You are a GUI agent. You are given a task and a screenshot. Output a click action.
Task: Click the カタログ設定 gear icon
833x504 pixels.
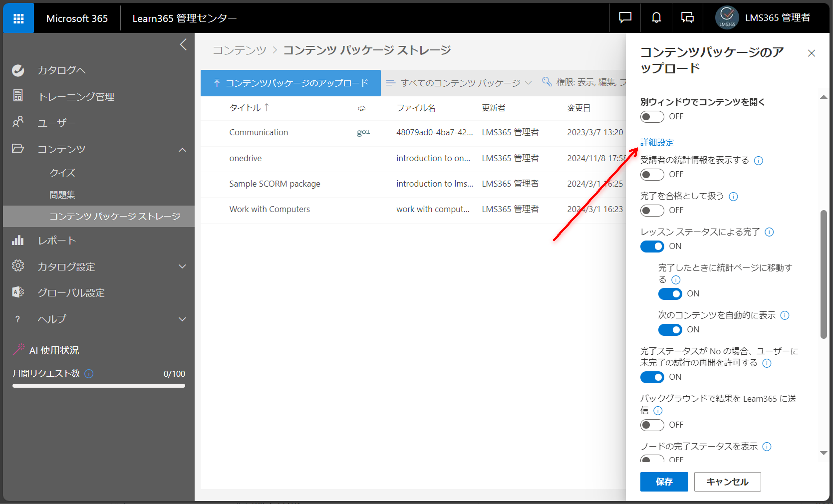18,266
